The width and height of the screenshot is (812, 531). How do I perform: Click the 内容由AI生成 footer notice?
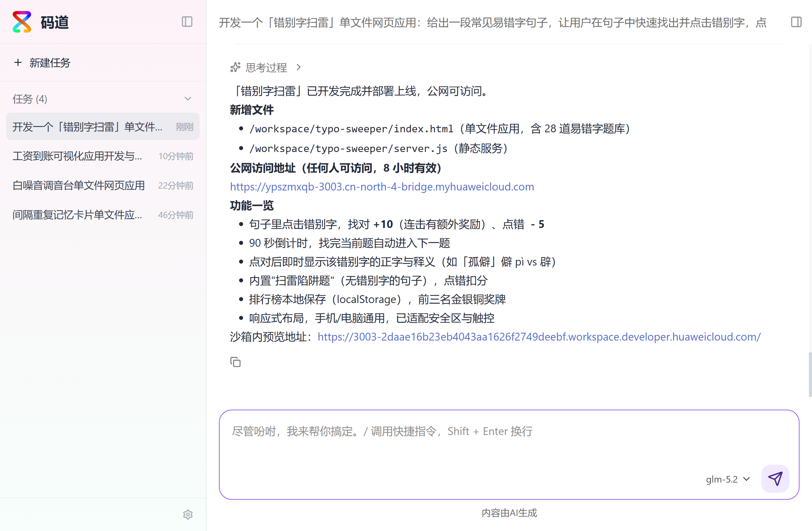point(509,513)
